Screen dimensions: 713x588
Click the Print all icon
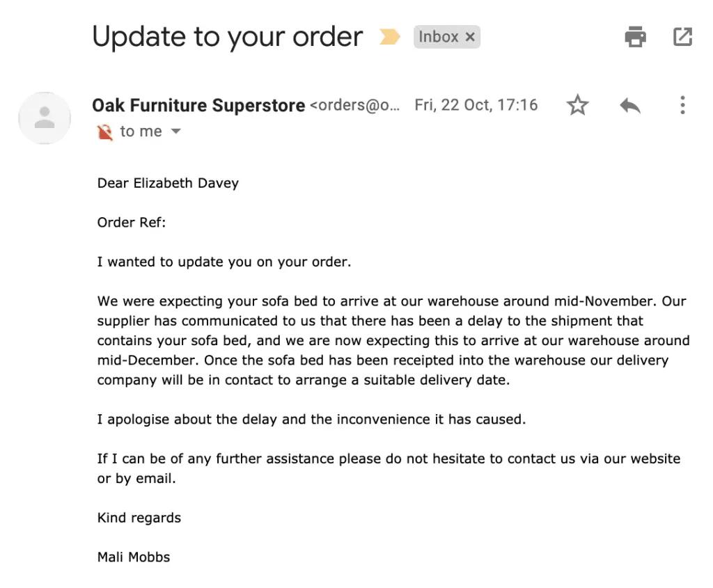(x=635, y=37)
